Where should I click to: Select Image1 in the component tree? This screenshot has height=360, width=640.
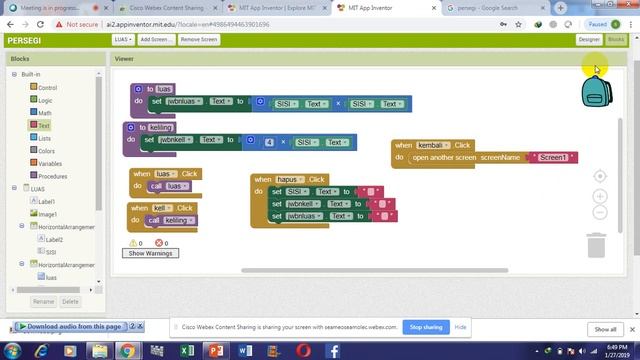click(x=43, y=214)
